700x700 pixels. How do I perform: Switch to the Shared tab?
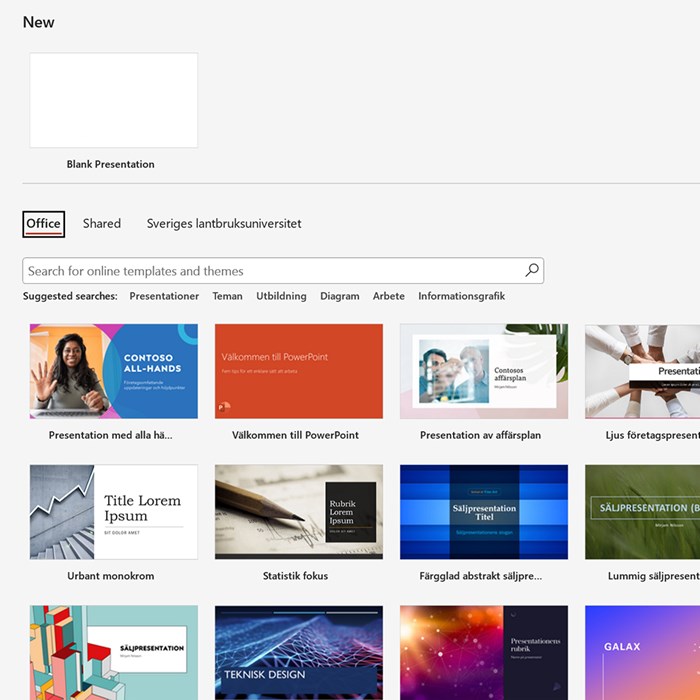point(102,224)
